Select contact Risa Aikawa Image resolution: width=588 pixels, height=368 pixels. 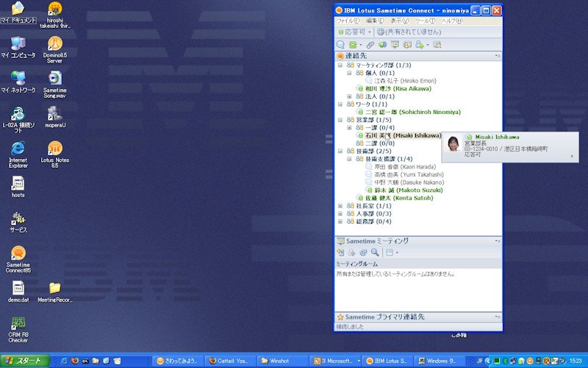(398, 88)
